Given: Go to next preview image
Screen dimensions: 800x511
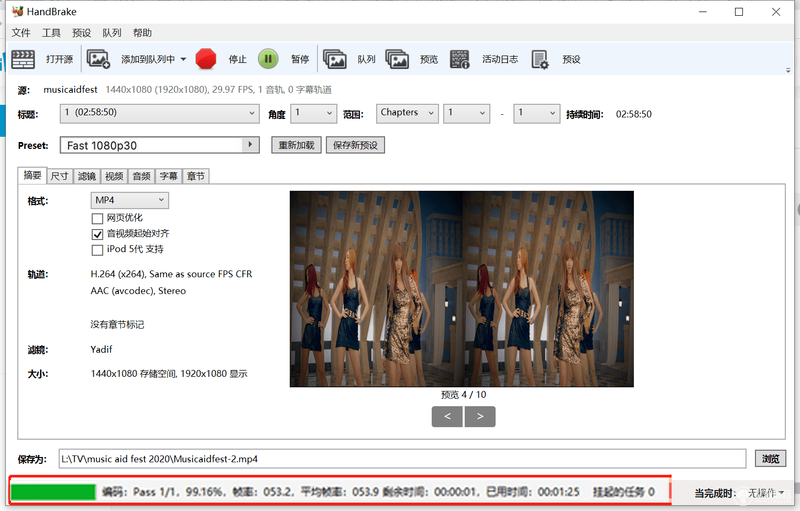Looking at the screenshot, I should (x=480, y=417).
